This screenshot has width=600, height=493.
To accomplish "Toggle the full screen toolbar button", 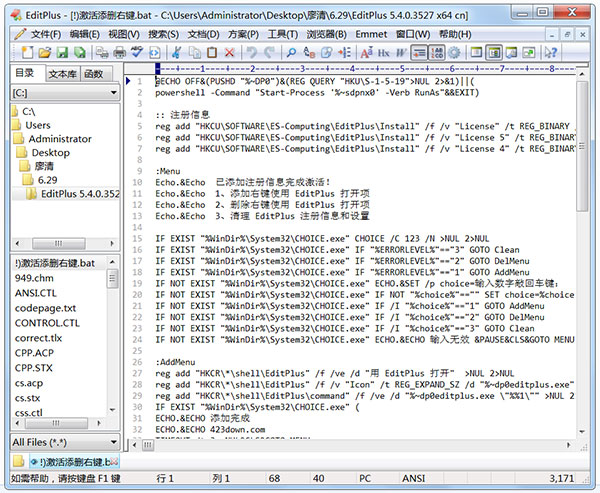I will tap(529, 52).
